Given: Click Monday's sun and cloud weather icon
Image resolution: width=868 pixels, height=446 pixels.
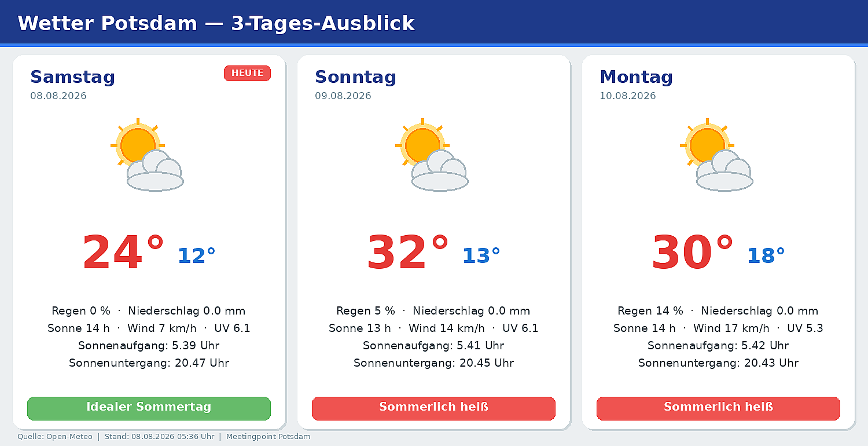Looking at the screenshot, I should [717, 155].
